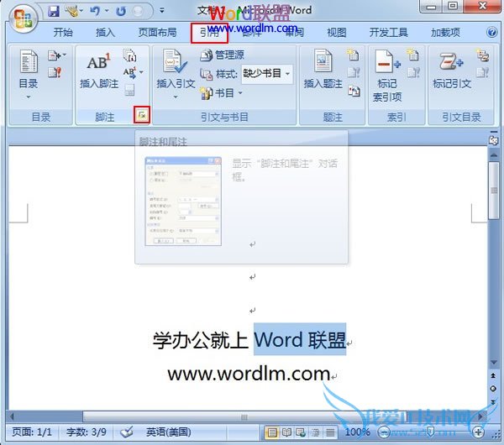Viewport: 504px width, 445px height.
Task: Redo the last action
Action: pos(121,12)
